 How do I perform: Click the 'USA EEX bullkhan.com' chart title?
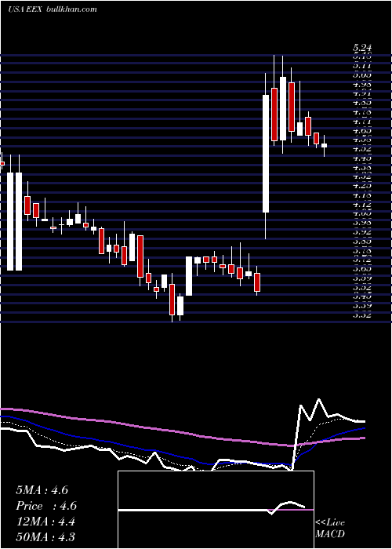tap(53, 9)
